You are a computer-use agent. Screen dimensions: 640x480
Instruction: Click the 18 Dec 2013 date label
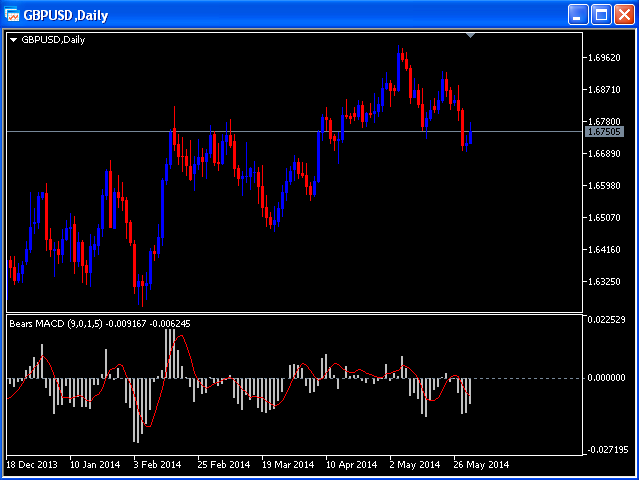[32, 464]
